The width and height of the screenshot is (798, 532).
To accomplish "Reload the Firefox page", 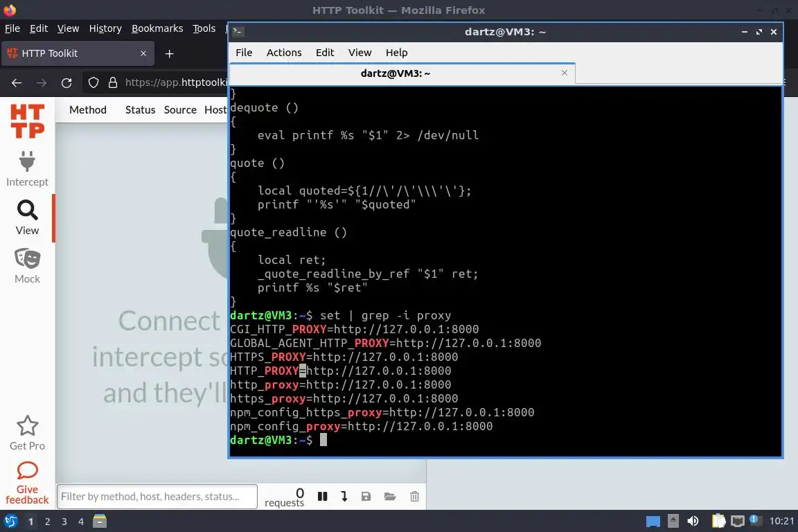I will coord(66,83).
